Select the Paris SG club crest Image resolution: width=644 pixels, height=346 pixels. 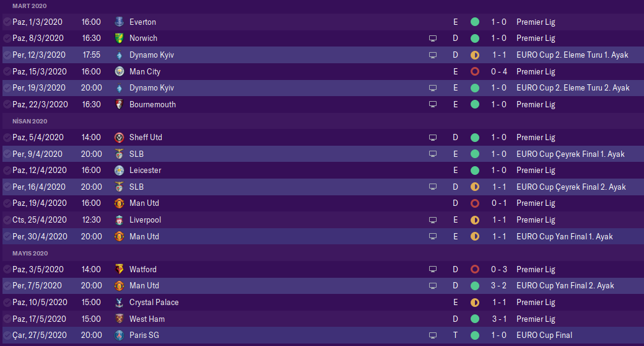(120, 335)
